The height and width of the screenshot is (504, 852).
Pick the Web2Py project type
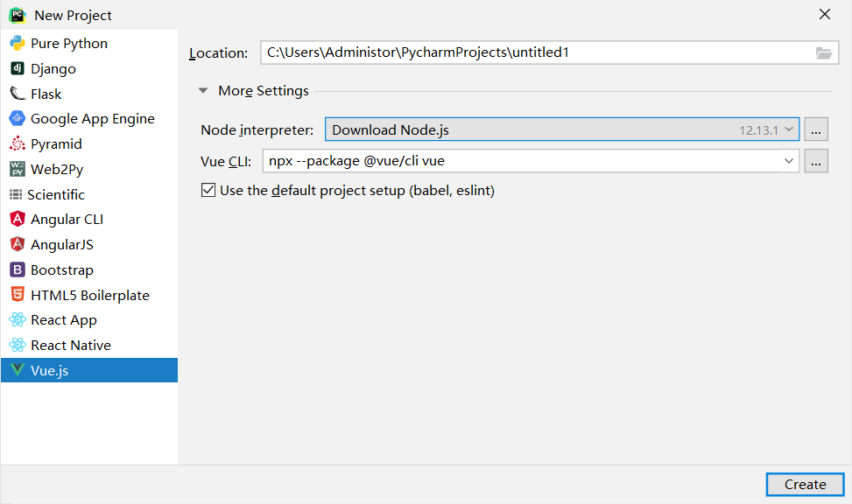pos(89,169)
